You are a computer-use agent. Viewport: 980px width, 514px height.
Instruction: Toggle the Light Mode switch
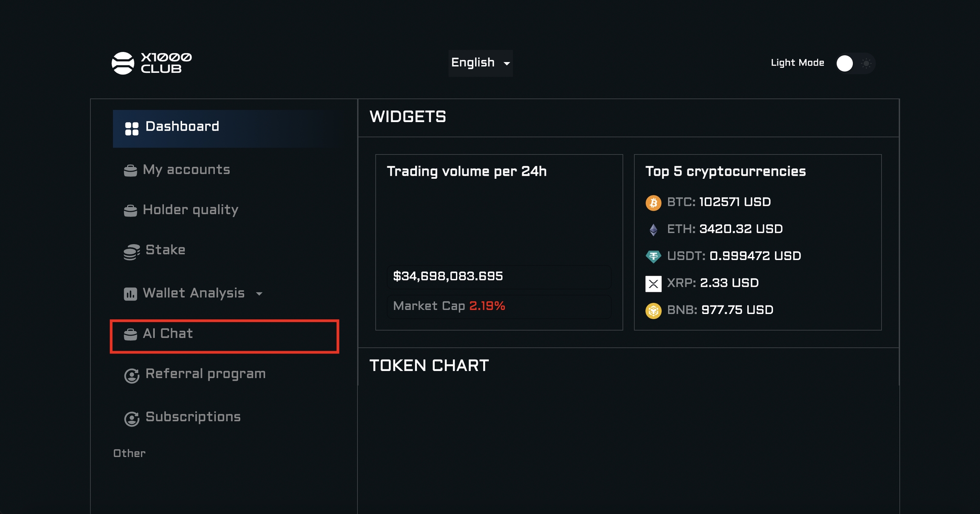coord(855,63)
